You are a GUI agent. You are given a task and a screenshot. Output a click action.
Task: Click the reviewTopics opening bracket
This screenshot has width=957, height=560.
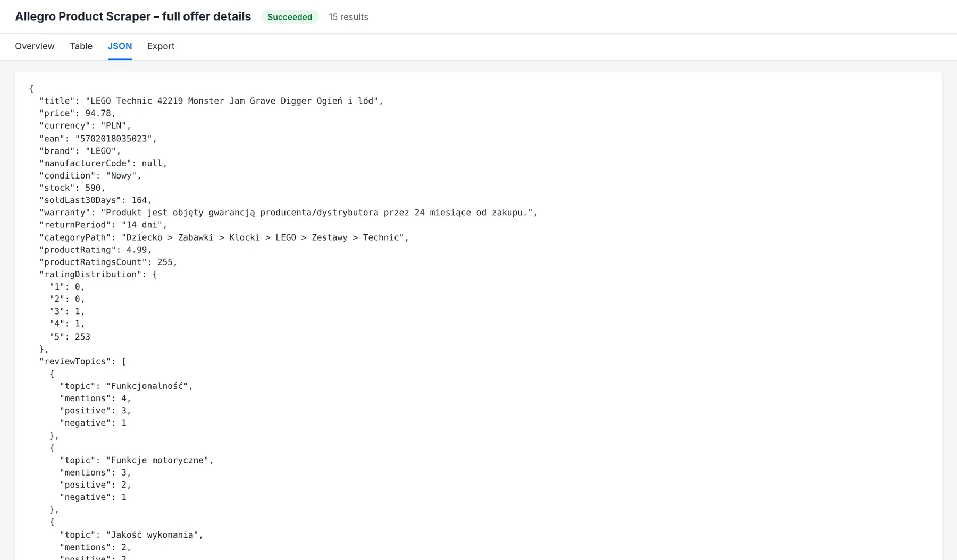coord(124,361)
